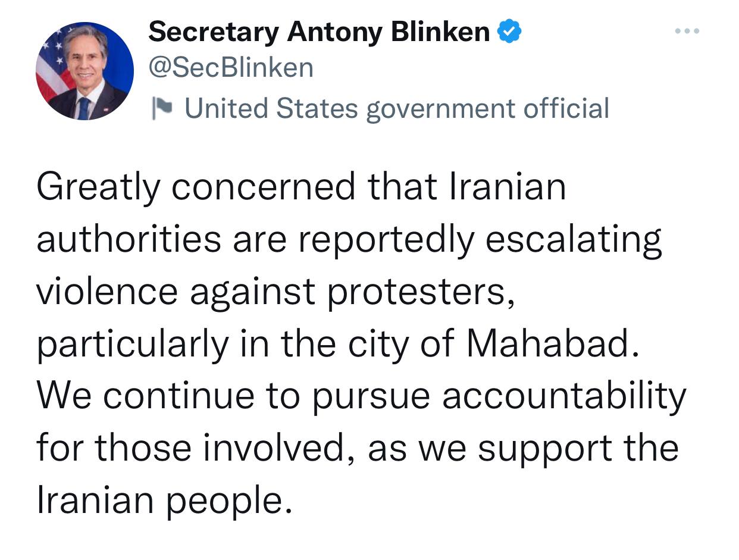The image size is (739, 560).
Task: Click the Secretary Antony Blinken display name
Action: (x=319, y=32)
